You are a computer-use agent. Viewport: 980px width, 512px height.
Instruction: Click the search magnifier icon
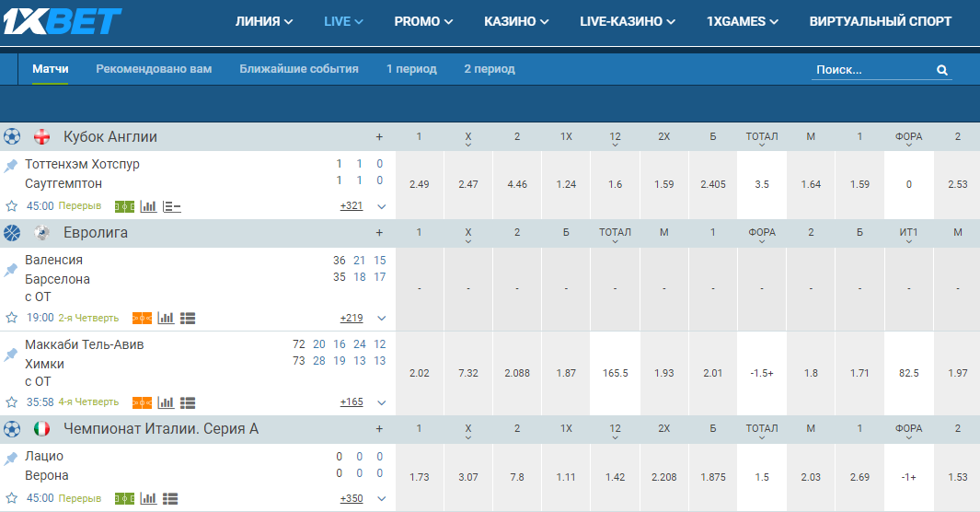942,70
